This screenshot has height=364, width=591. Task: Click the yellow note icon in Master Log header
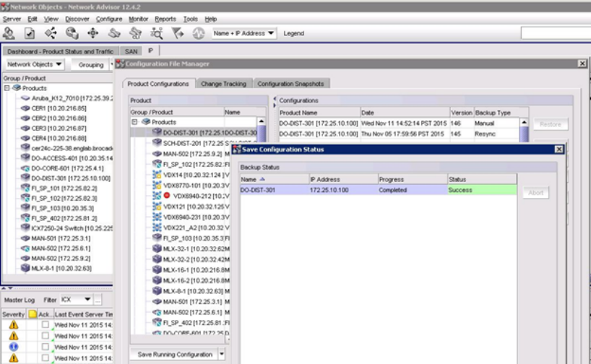click(33, 314)
